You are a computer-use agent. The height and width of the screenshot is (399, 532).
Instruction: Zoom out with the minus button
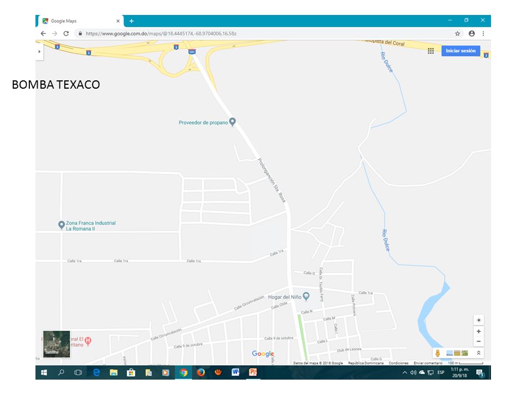pyautogui.click(x=478, y=341)
